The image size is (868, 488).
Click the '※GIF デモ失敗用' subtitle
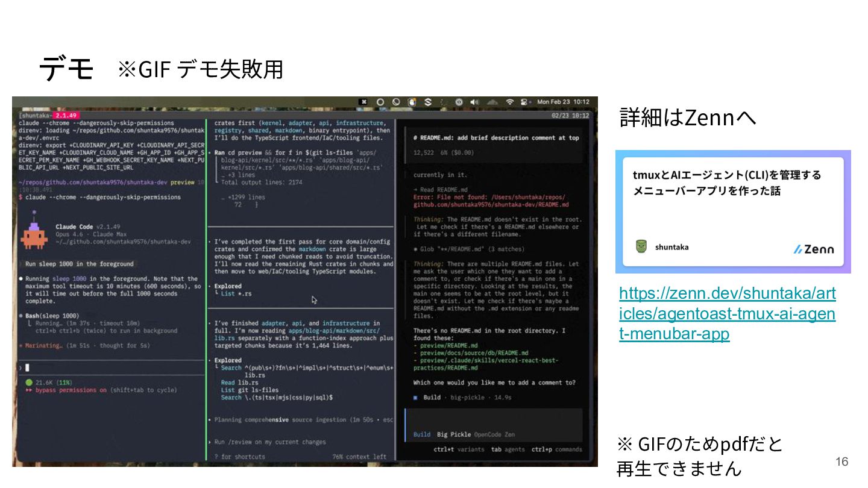tap(201, 69)
